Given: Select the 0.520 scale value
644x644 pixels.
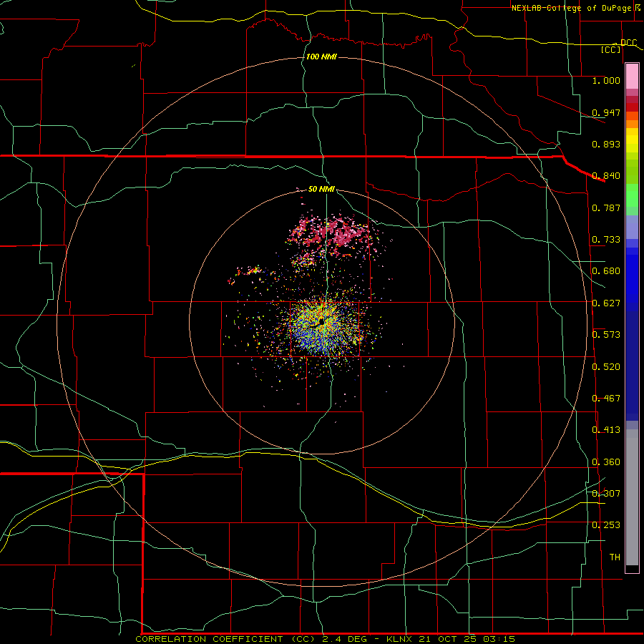Looking at the screenshot, I should coord(606,367).
